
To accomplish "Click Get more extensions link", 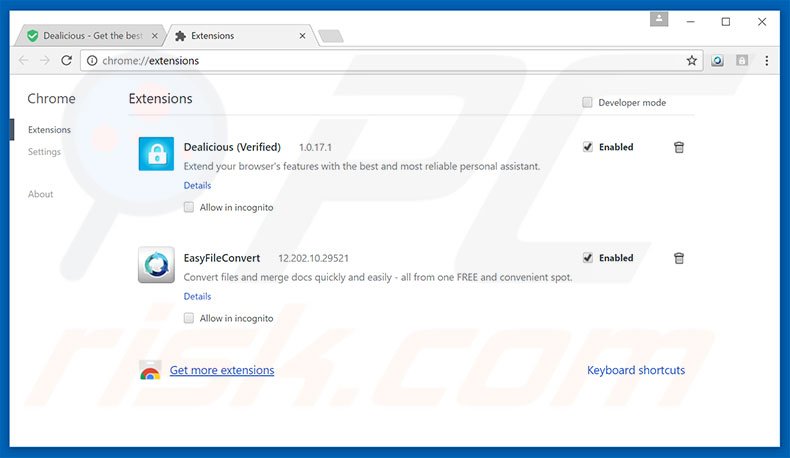I will pos(222,370).
